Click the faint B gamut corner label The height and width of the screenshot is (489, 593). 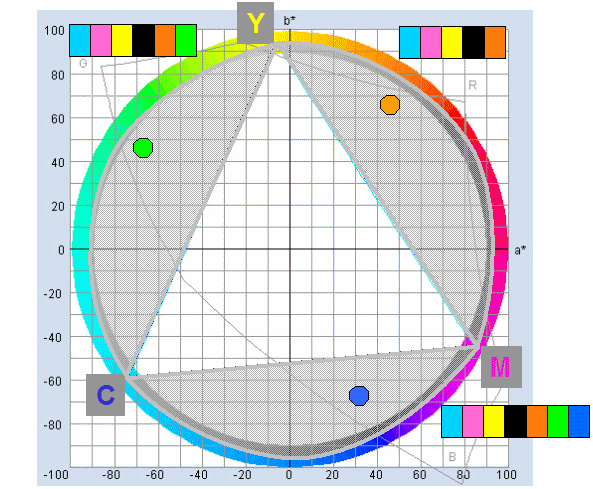coord(452,457)
